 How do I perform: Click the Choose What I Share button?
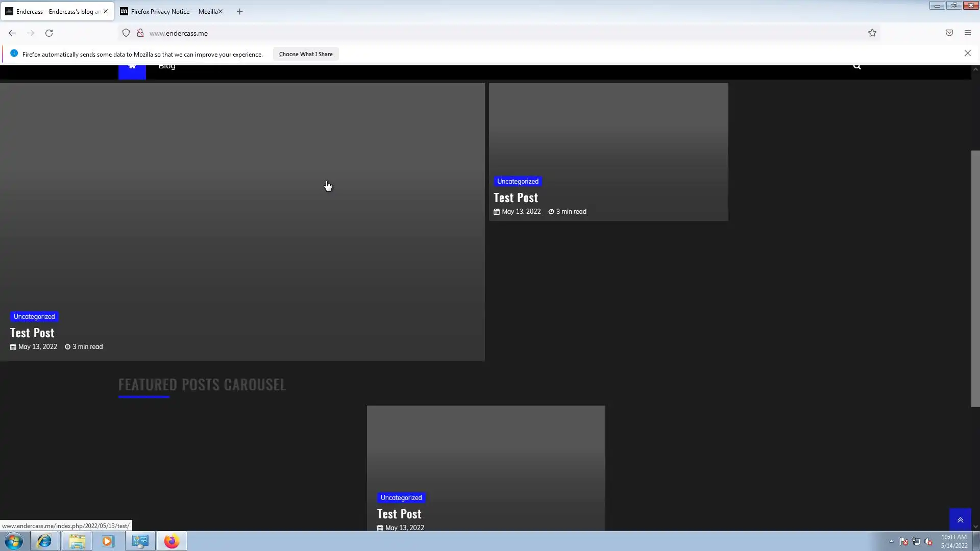pyautogui.click(x=305, y=54)
